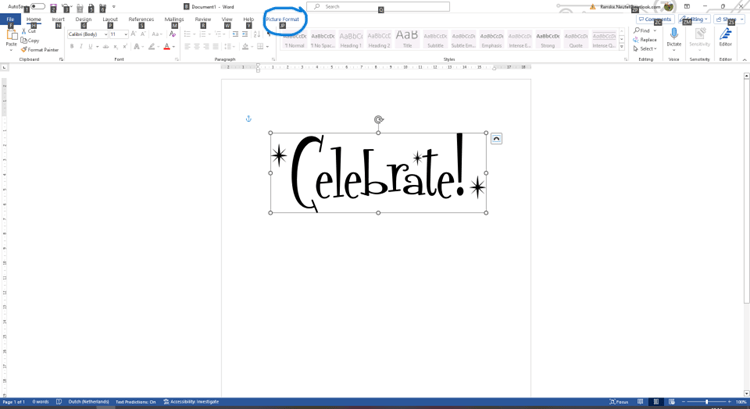Toggle Italic formatting
This screenshot has width=750, height=409.
coord(83,46)
